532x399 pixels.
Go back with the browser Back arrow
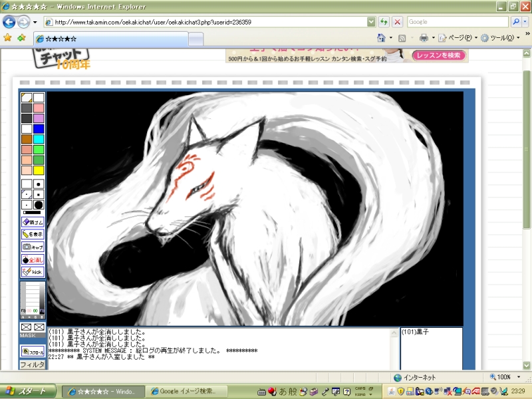click(x=9, y=22)
